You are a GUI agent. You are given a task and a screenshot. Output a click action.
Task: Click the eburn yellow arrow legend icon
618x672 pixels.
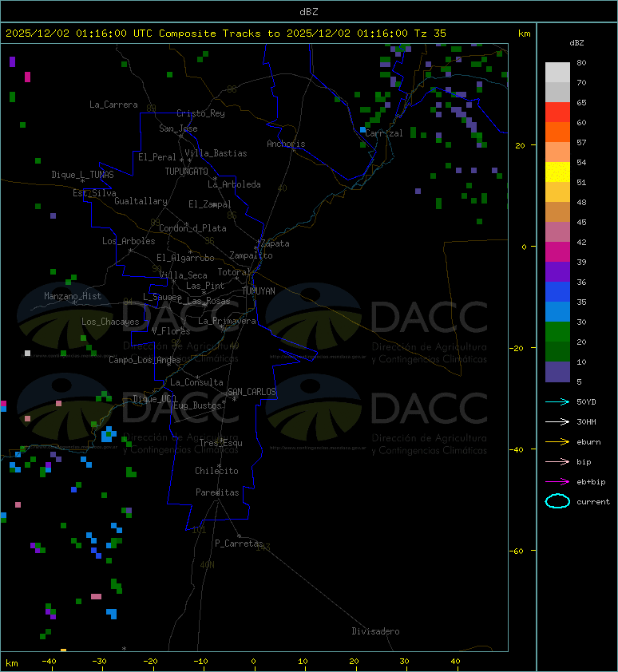[557, 442]
